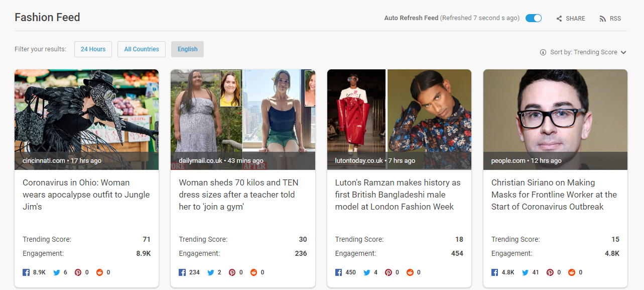Image resolution: width=644 pixels, height=290 pixels.
Task: Click the Facebook icon showing 4.8K
Action: click(x=494, y=272)
